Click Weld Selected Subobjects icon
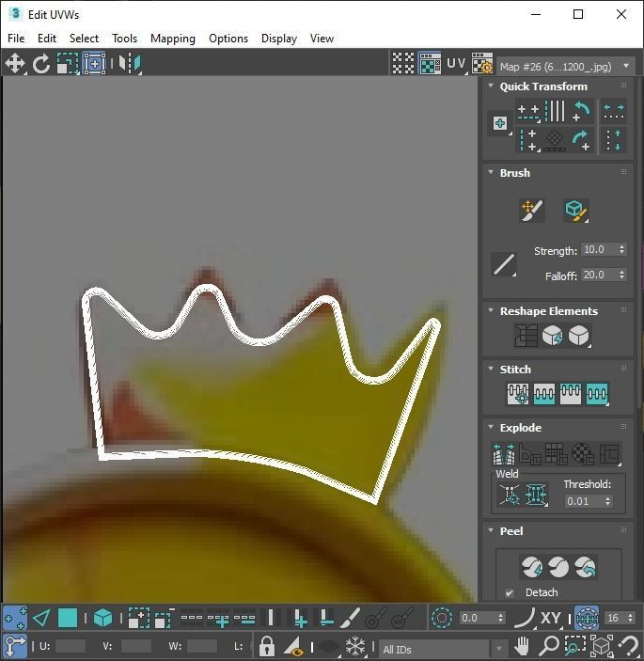Viewport: 644px width, 661px height. pos(536,494)
